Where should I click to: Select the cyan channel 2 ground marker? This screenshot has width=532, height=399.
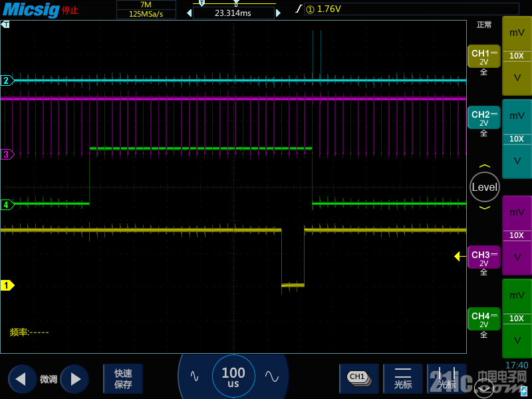tap(7, 80)
